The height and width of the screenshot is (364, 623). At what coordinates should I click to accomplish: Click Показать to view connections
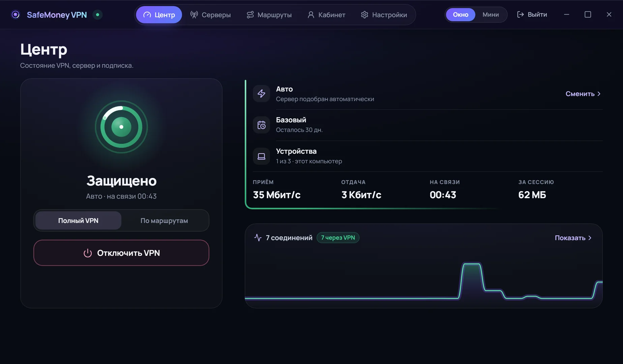[573, 238]
